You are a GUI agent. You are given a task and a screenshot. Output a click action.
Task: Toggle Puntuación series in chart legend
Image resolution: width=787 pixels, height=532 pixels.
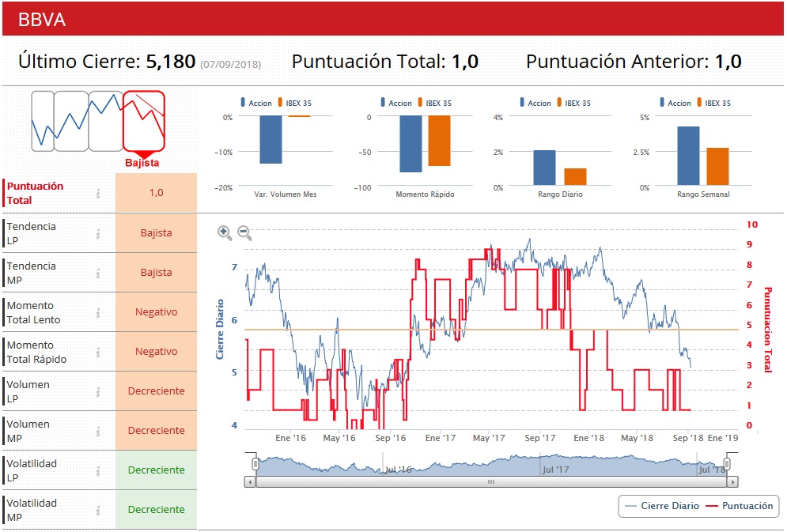pyautogui.click(x=740, y=506)
